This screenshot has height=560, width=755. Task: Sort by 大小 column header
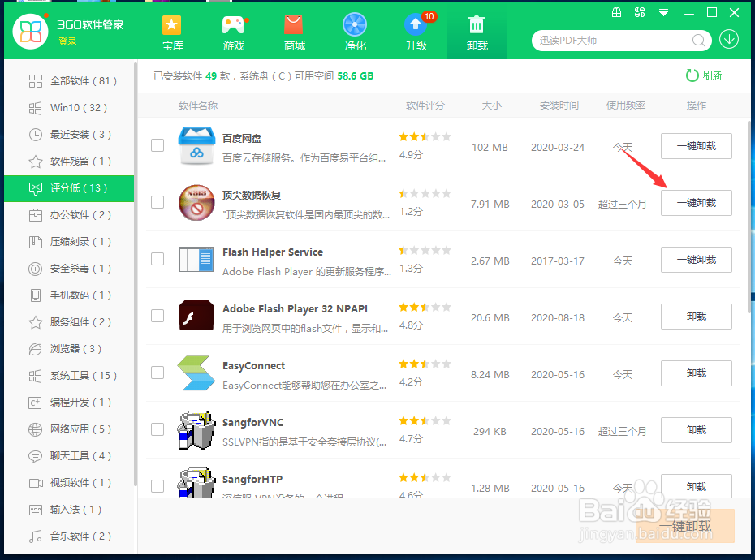[x=492, y=106]
